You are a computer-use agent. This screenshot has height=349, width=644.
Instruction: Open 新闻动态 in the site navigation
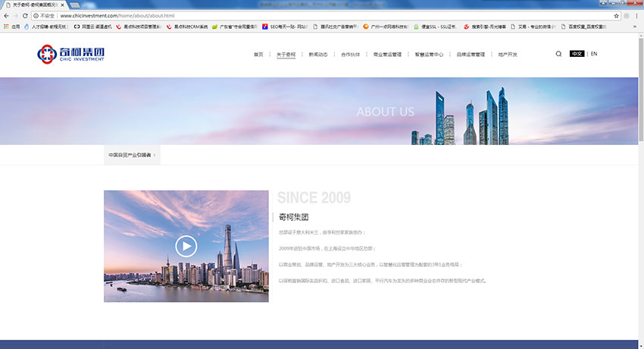click(x=318, y=55)
